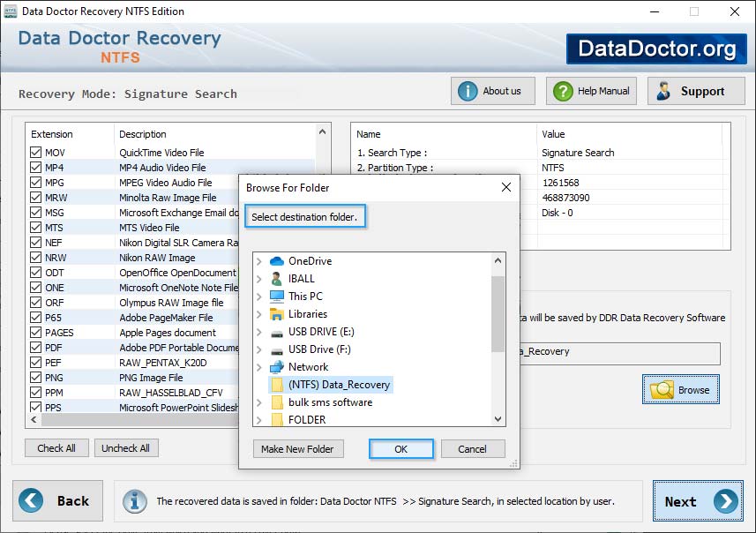Click the Uncheck All button
Screen dimensions: 756x533
click(126, 448)
